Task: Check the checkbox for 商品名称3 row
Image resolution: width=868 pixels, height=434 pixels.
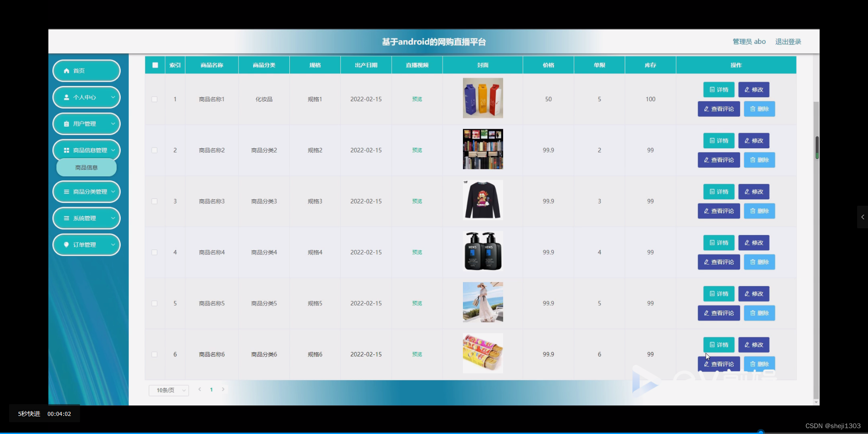Action: (154, 202)
